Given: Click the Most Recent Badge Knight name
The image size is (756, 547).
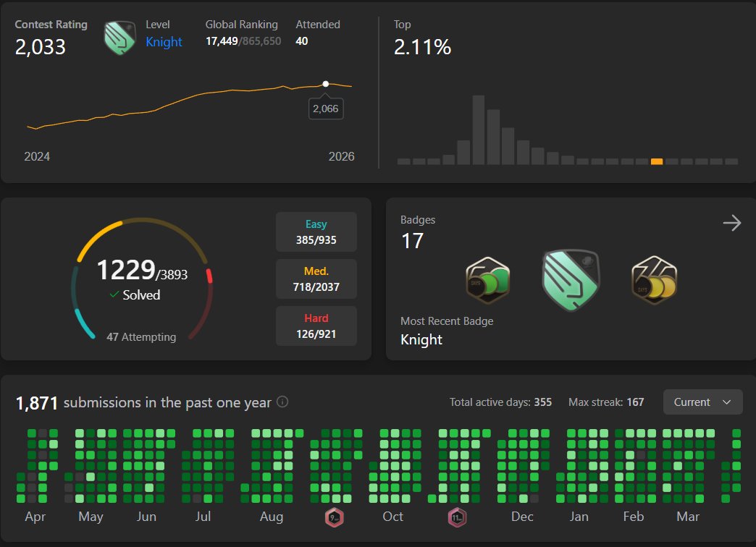Looking at the screenshot, I should [x=421, y=339].
